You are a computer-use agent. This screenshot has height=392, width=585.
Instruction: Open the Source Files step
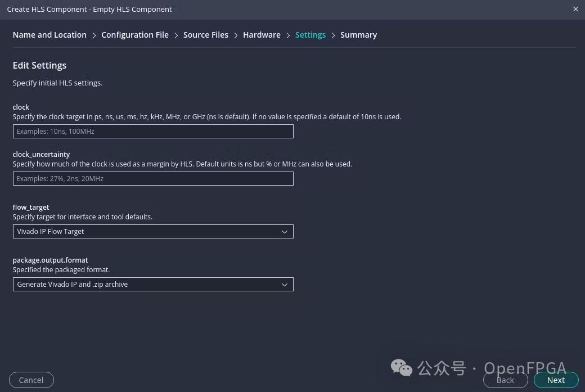(x=206, y=35)
